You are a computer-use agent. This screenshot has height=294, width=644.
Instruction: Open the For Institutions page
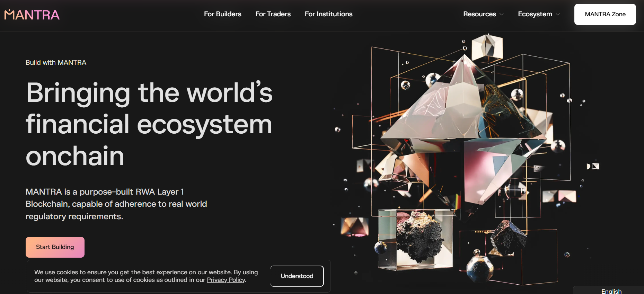click(328, 14)
